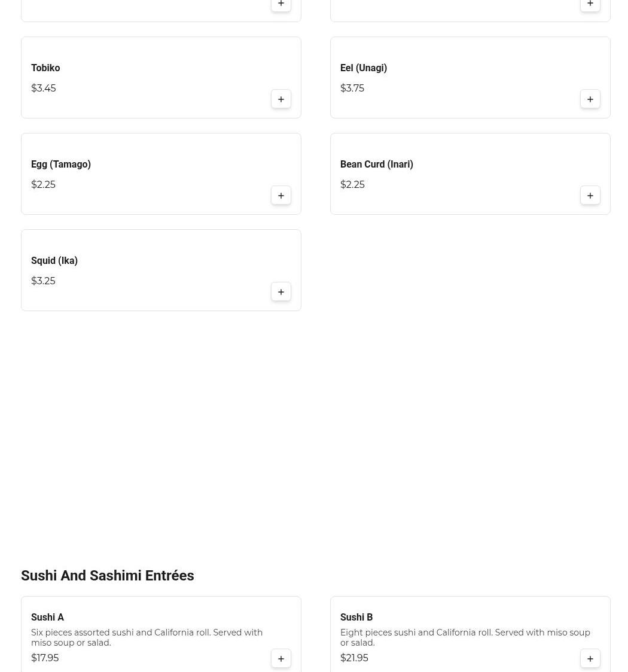
Task: Open the Sushi B entrée title
Action: [x=356, y=618]
